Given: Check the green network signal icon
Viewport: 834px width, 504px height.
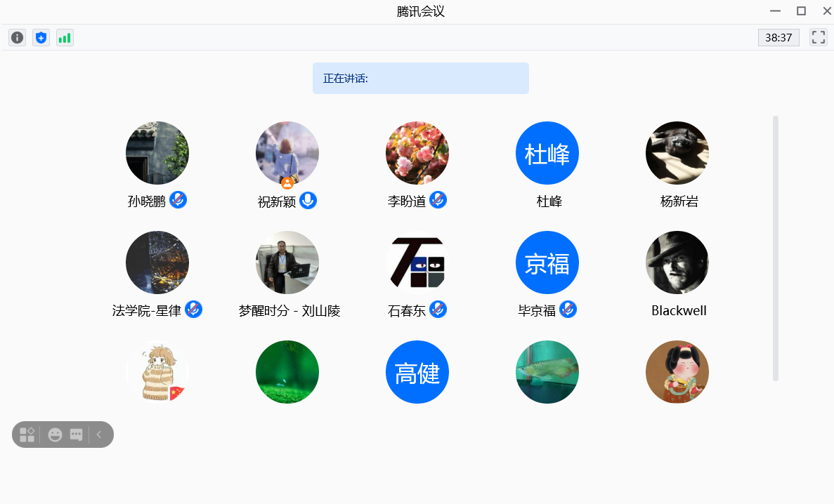Looking at the screenshot, I should point(65,38).
